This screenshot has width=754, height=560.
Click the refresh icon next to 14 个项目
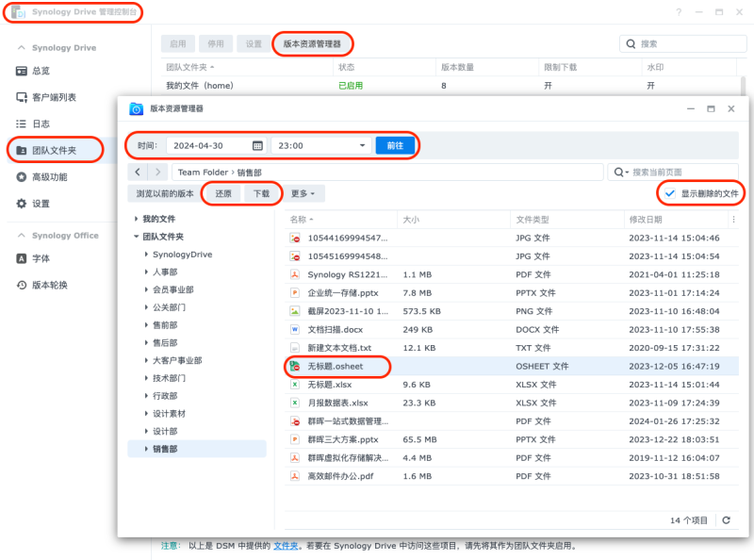[726, 520]
